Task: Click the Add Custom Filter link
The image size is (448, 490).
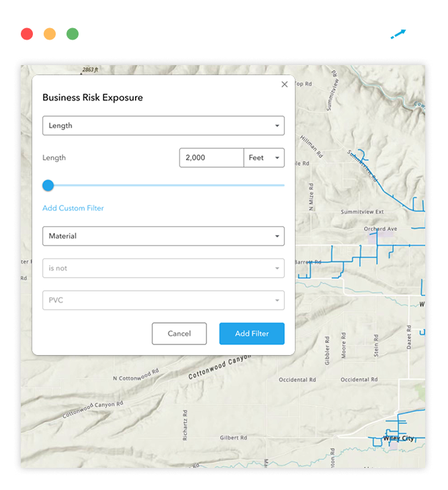Action: (x=73, y=208)
